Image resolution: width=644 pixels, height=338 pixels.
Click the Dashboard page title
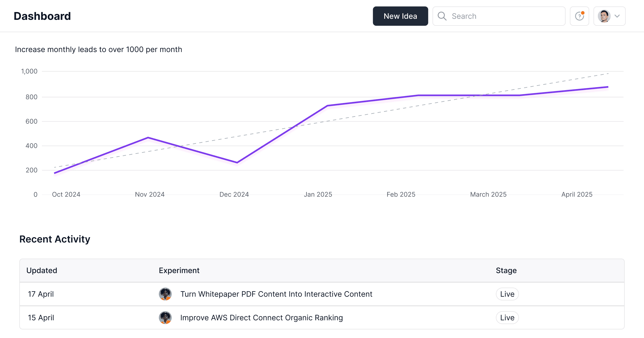42,16
